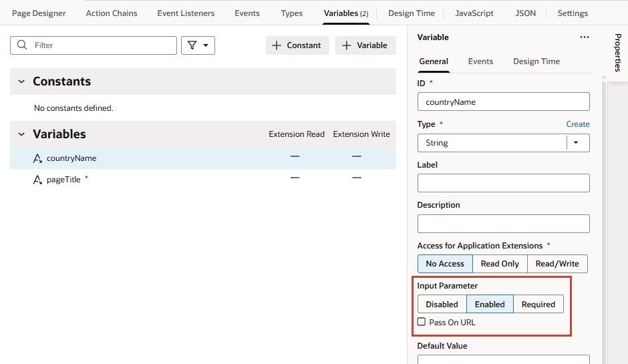628x364 pixels.
Task: Click the 'No constants defined.' text
Action: 73,108
